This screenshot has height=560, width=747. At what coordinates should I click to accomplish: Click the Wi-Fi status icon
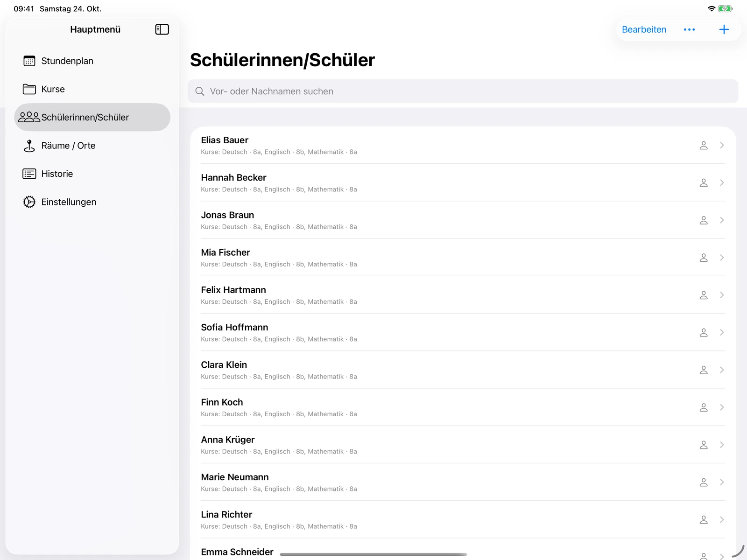click(x=712, y=8)
